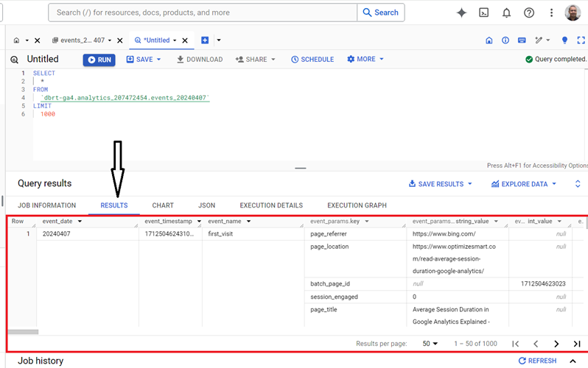Expand or collapse query results panel
Screen dimensions: 588x368
click(578, 183)
